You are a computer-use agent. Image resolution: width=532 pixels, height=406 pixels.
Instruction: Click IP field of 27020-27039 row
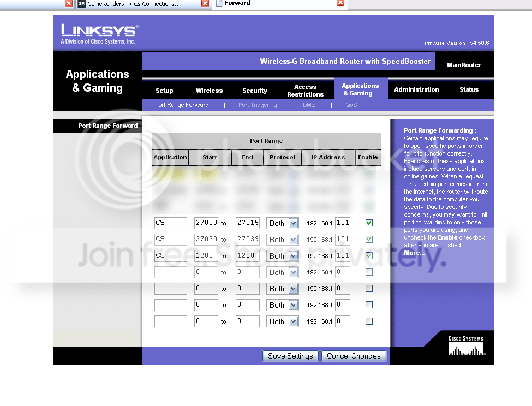pyautogui.click(x=343, y=239)
